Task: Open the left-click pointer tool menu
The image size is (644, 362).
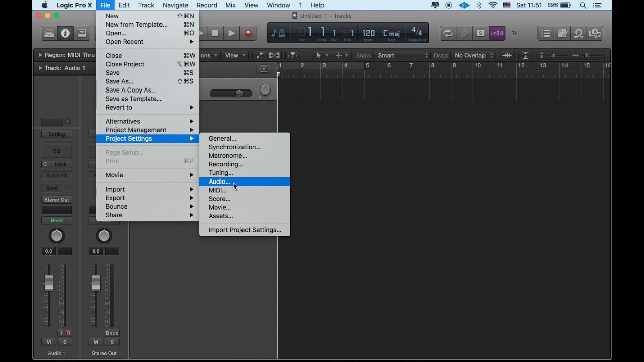Action: pos(321,55)
